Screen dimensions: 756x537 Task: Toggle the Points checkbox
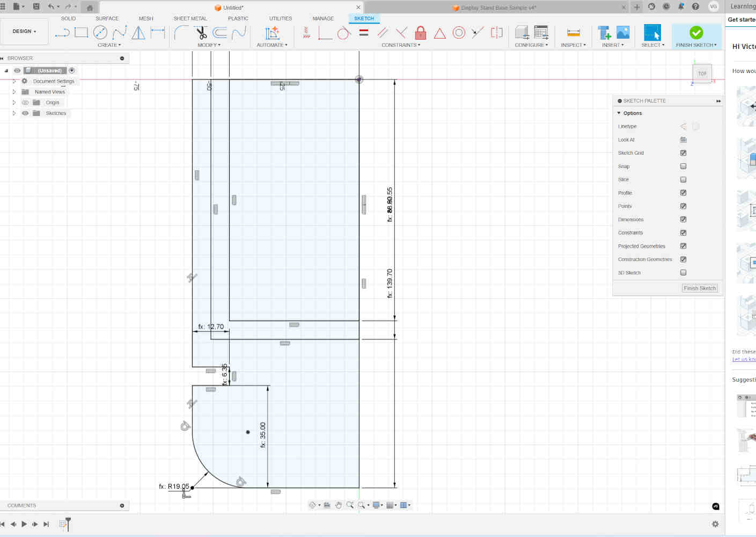point(683,206)
